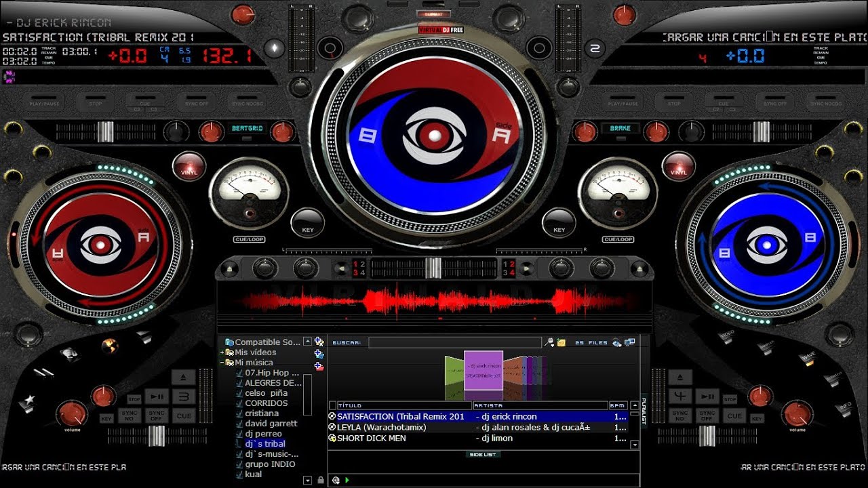
Task: Click folder tree scroll down arrow
Action: tap(307, 480)
